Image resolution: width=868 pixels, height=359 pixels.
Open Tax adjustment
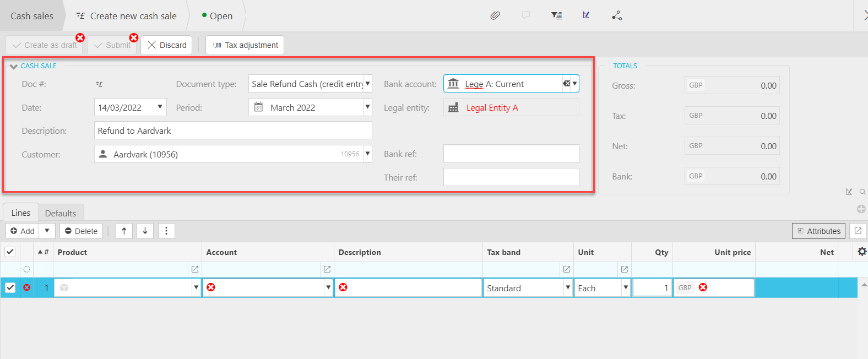(245, 45)
